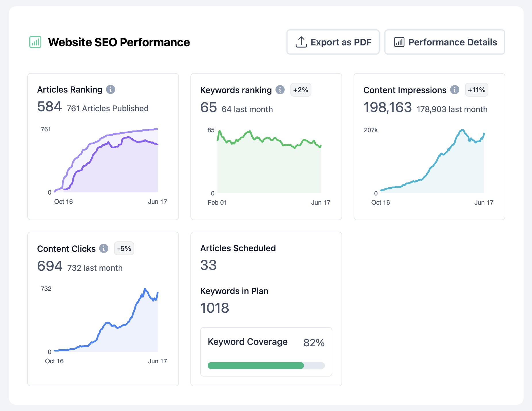Click the Articles Ranking title

point(70,89)
